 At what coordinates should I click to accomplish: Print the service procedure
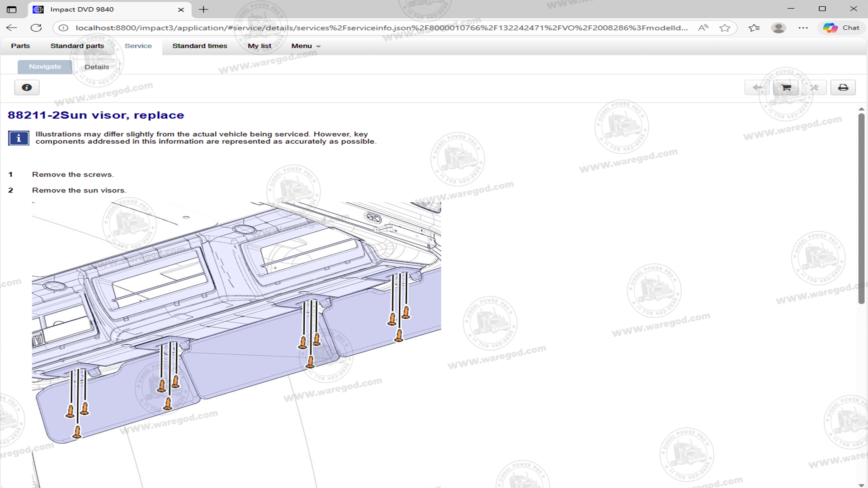pos(843,88)
